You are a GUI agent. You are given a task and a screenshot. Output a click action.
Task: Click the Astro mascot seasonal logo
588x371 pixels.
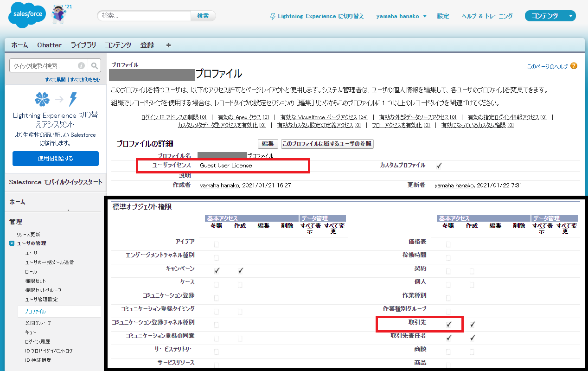click(58, 15)
